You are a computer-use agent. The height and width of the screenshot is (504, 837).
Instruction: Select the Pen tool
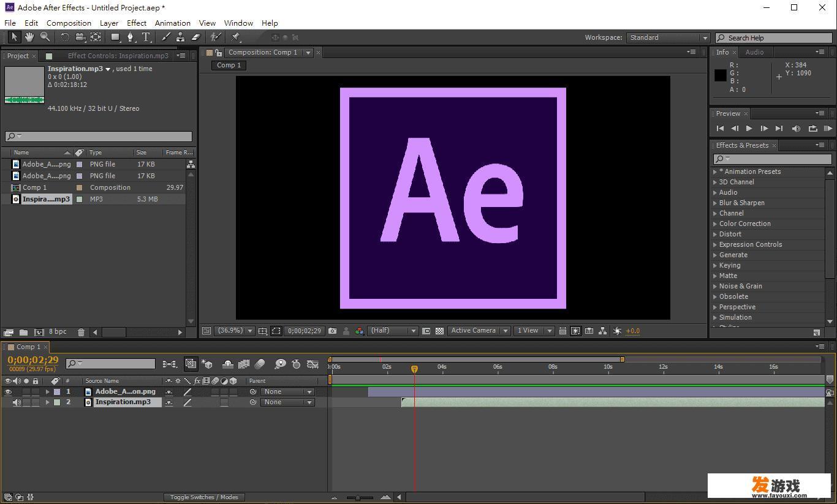pos(130,37)
